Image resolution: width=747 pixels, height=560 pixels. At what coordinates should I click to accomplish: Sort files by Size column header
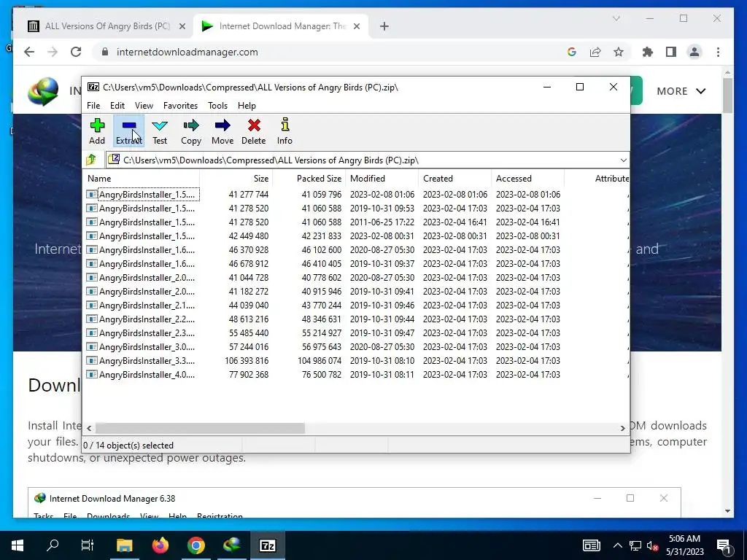pos(236,179)
